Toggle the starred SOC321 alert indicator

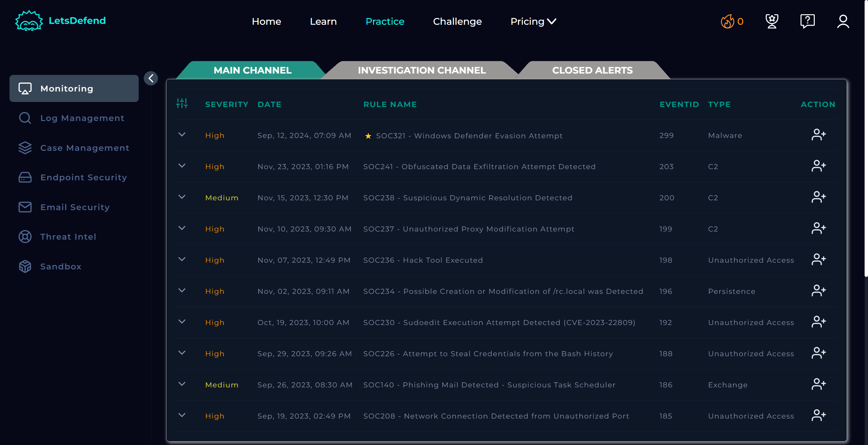pos(368,135)
